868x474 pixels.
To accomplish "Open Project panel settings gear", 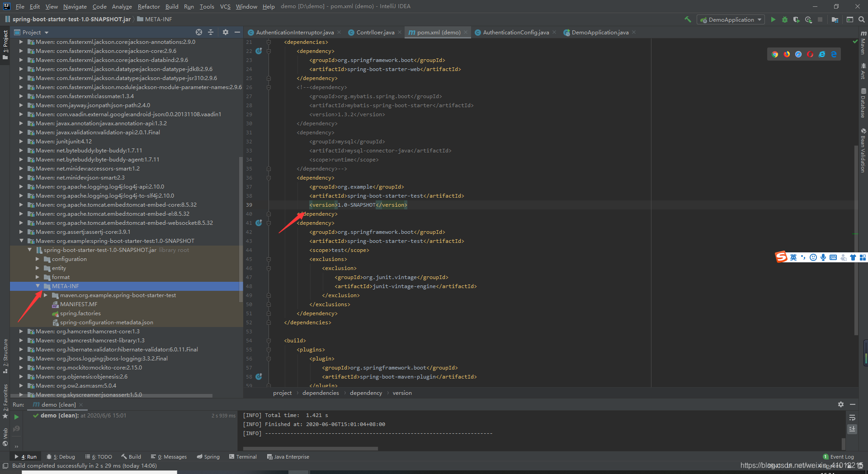I will pos(226,32).
